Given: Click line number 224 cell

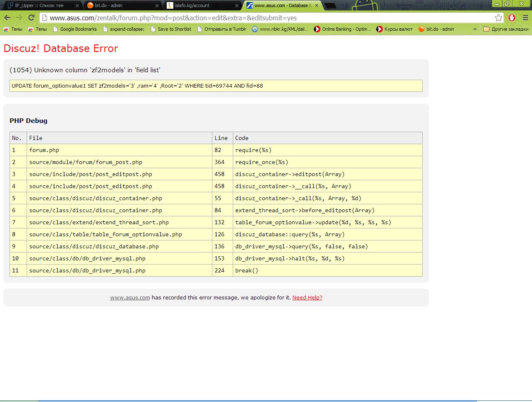Looking at the screenshot, I should [x=222, y=270].
